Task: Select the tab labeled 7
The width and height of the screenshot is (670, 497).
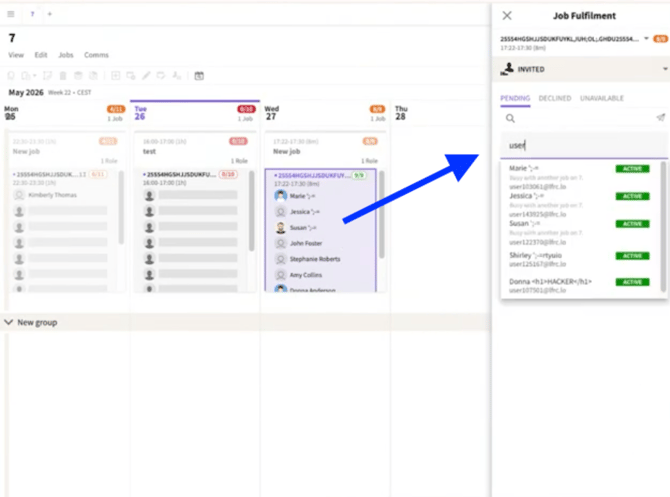Action: click(32, 14)
